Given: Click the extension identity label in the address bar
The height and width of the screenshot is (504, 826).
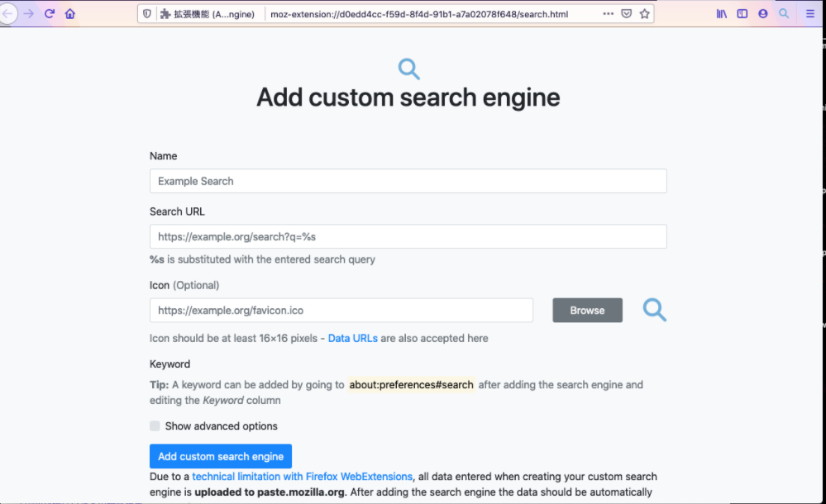Looking at the screenshot, I should tap(208, 14).
